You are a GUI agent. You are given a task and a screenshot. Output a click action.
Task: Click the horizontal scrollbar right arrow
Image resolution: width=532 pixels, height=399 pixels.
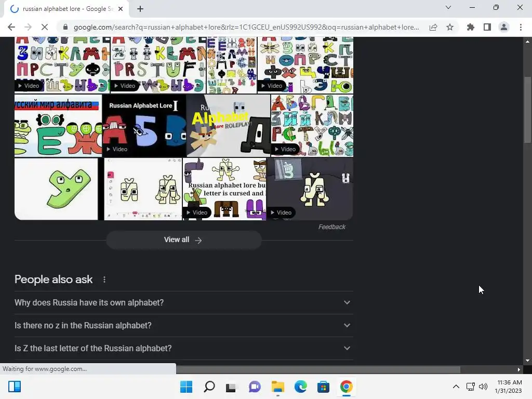coord(519,369)
